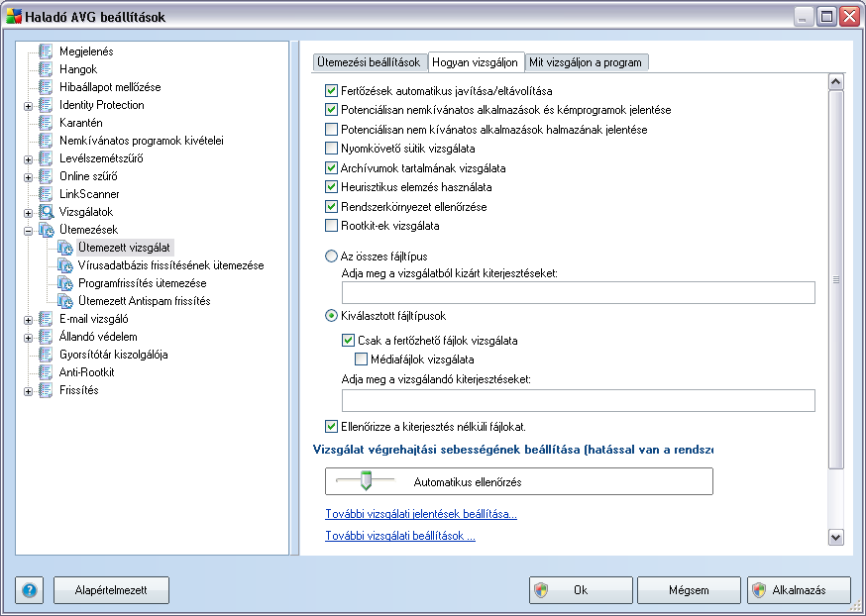Image resolution: width=866 pixels, height=616 pixels.
Task: Toggle Csak a fertőzhető fájlok vizsgálata
Action: (x=348, y=340)
